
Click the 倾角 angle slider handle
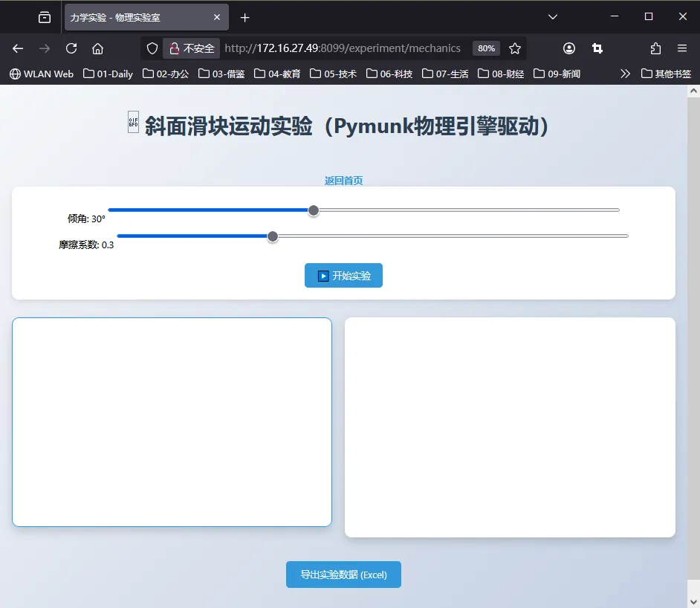point(314,210)
